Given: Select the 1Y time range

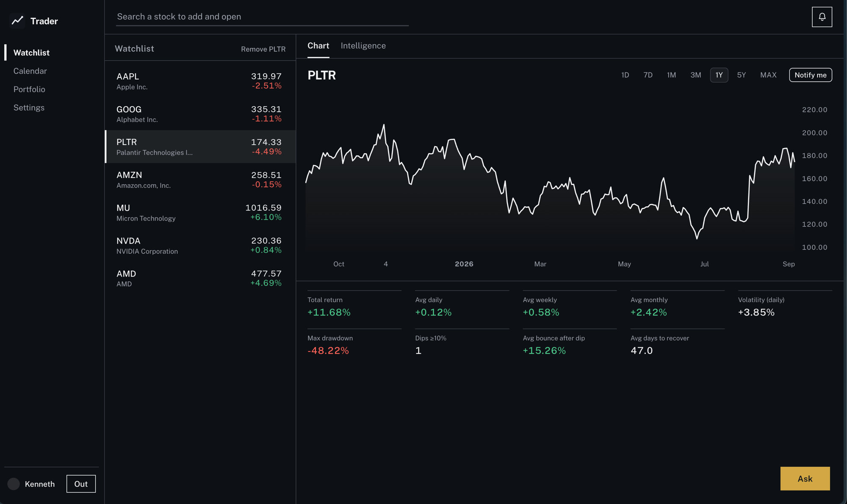Looking at the screenshot, I should tap(719, 75).
